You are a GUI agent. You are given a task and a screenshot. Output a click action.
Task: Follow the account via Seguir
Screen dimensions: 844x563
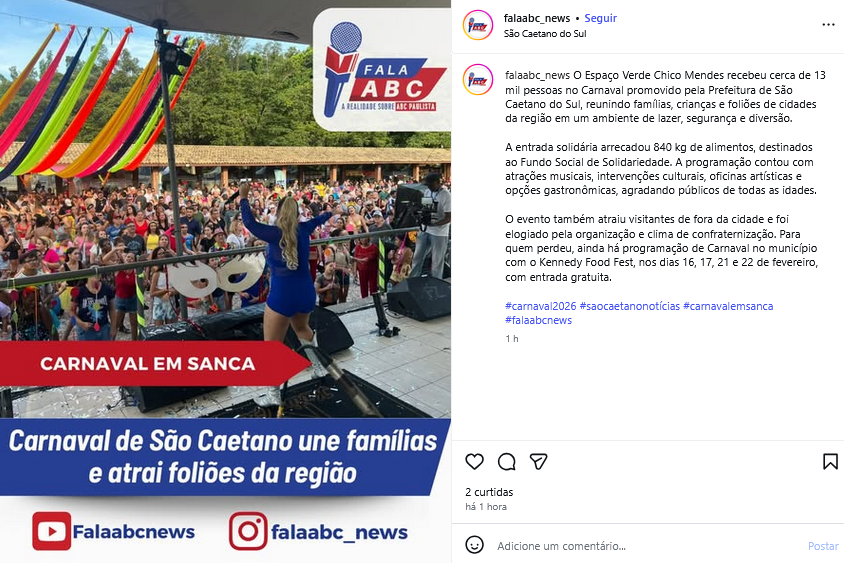click(x=600, y=18)
